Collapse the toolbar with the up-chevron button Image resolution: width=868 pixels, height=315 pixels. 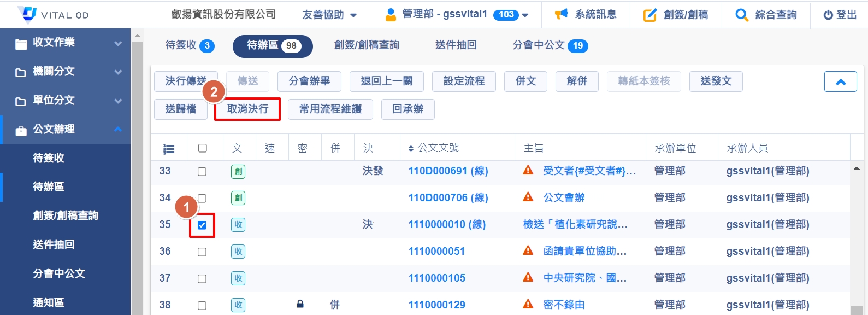point(840,82)
